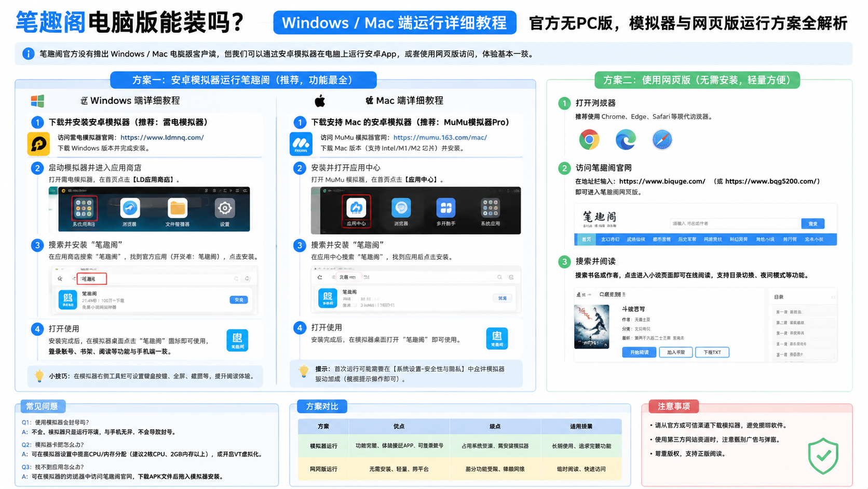The width and height of the screenshot is (868, 489).
Task: Click the blue info icon in top notice bar
Action: (x=29, y=54)
